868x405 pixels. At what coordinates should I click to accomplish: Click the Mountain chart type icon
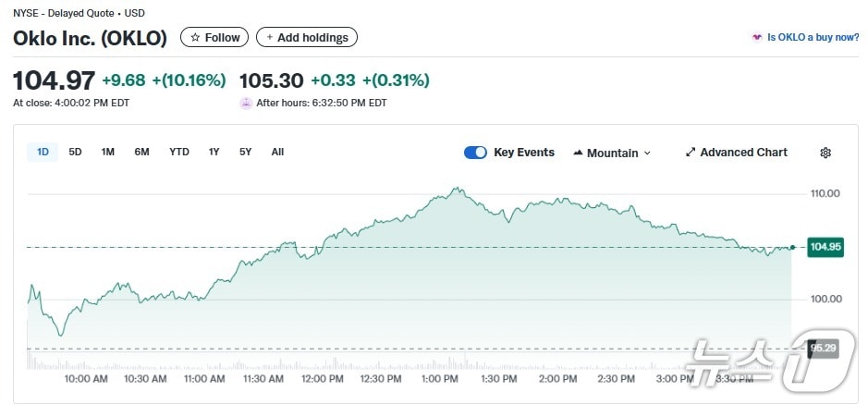coord(578,153)
